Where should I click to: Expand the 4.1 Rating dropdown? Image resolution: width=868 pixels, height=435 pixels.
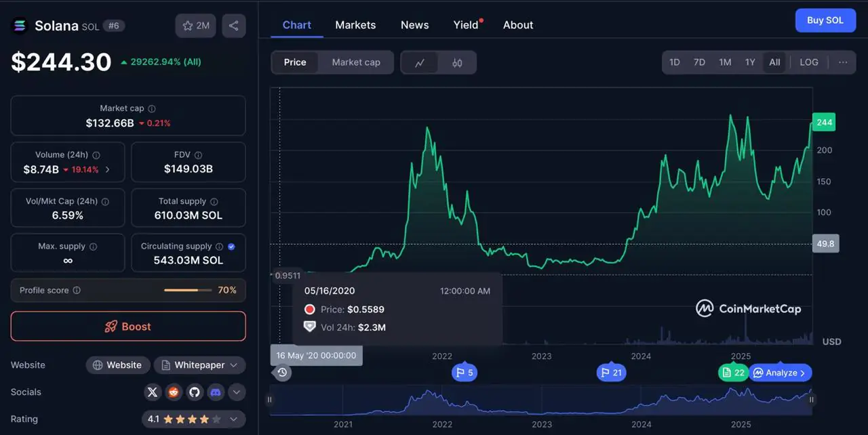[193, 419]
